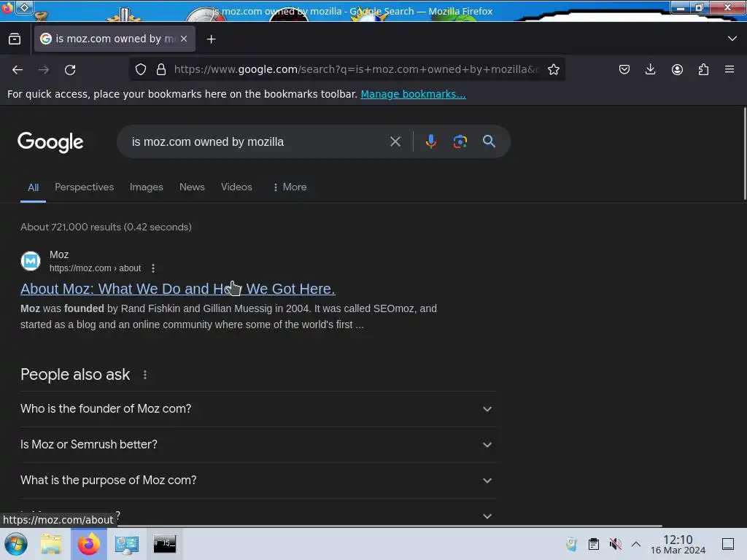Viewport: 747px width, 560px height.
Task: Switch to the News tab
Action: (192, 187)
